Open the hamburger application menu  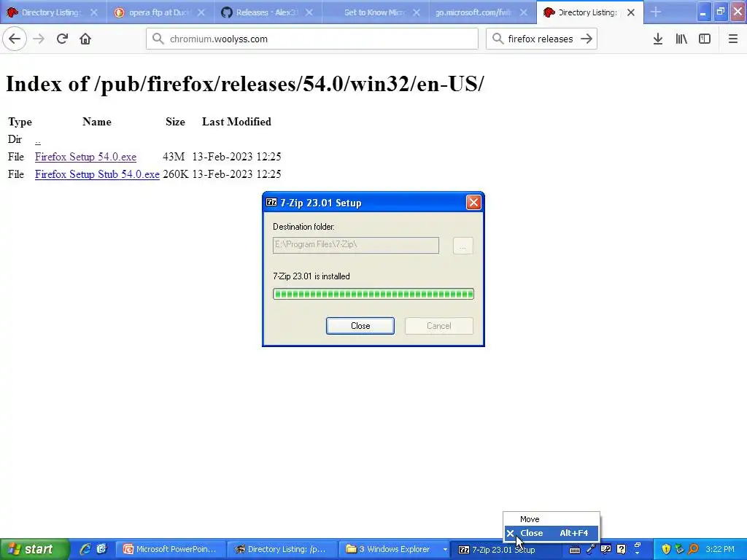tap(732, 39)
